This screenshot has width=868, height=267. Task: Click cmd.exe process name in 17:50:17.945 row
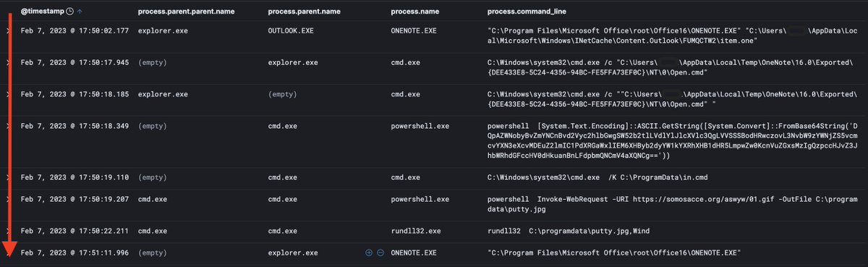point(405,63)
